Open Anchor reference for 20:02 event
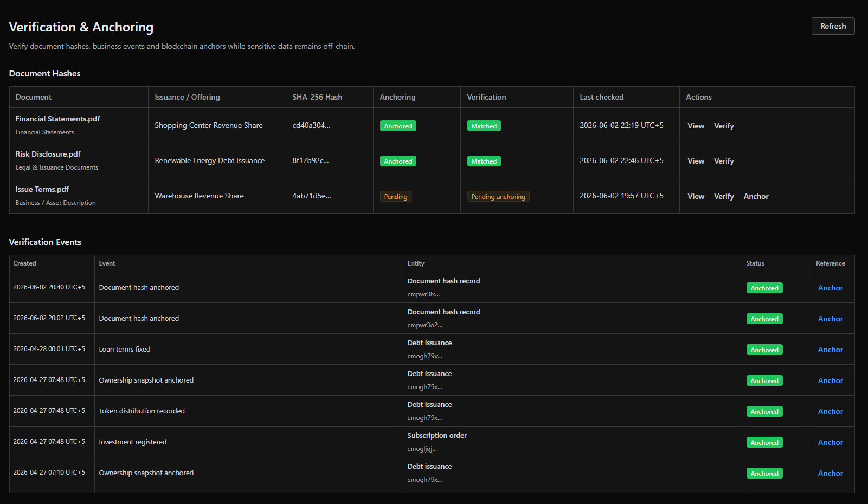 click(x=830, y=319)
